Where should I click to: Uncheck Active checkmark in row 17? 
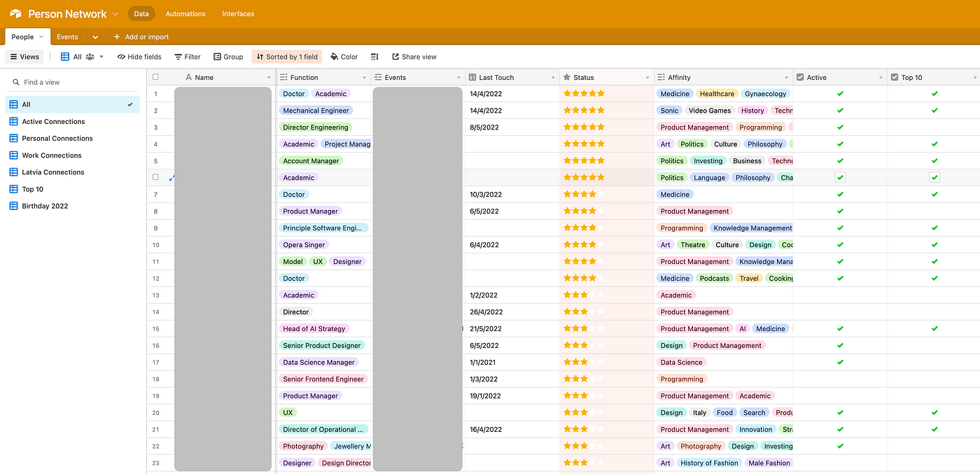point(840,362)
